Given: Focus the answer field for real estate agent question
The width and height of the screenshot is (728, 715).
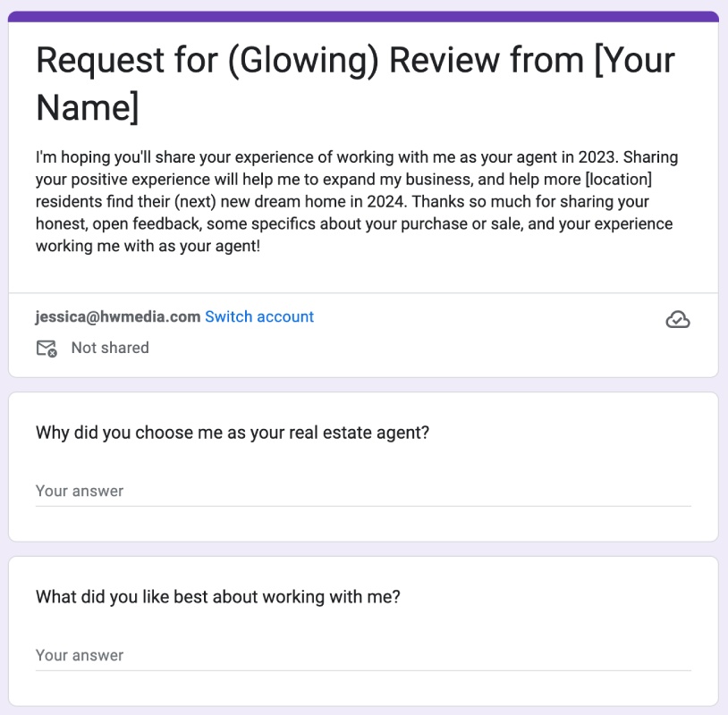Looking at the screenshot, I should [363, 491].
